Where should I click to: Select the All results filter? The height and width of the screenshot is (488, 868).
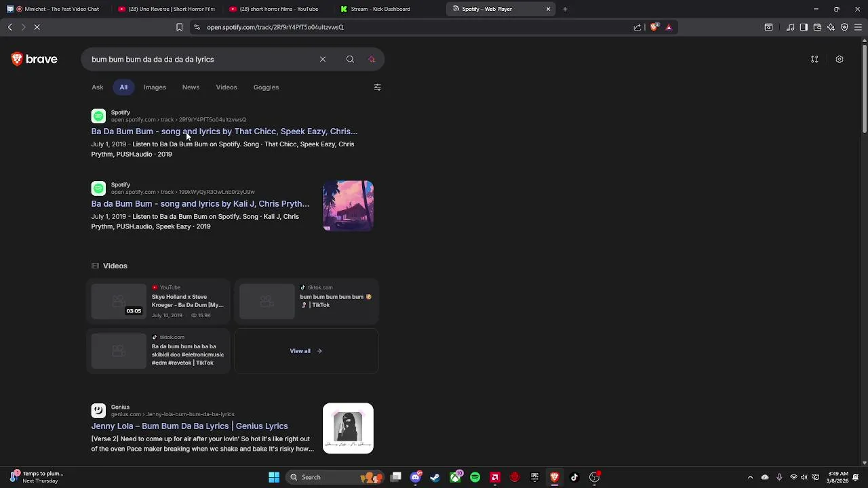tap(123, 87)
